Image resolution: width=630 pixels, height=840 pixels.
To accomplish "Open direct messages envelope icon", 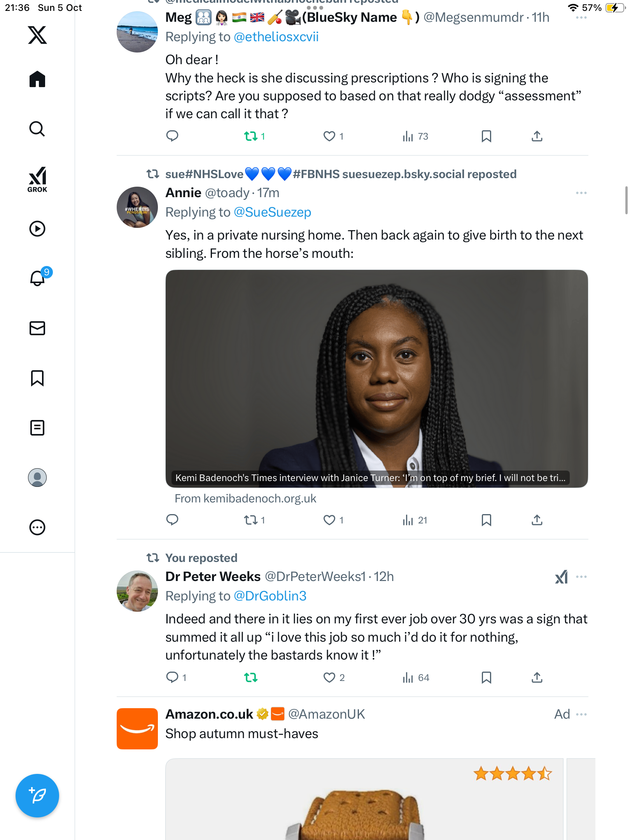I will click(x=37, y=328).
